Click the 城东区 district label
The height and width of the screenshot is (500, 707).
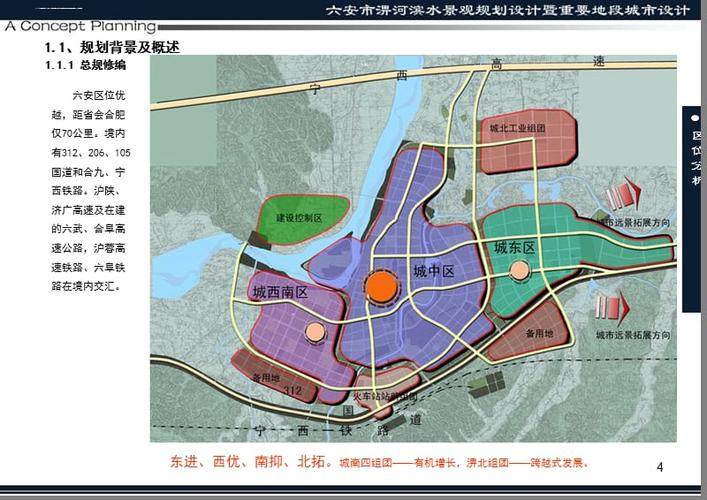click(x=514, y=248)
